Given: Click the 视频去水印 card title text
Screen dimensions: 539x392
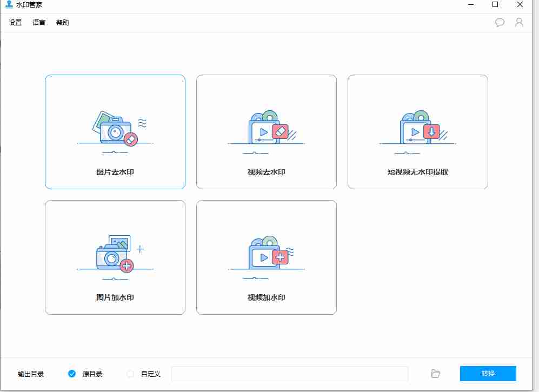Looking at the screenshot, I should click(x=266, y=171).
